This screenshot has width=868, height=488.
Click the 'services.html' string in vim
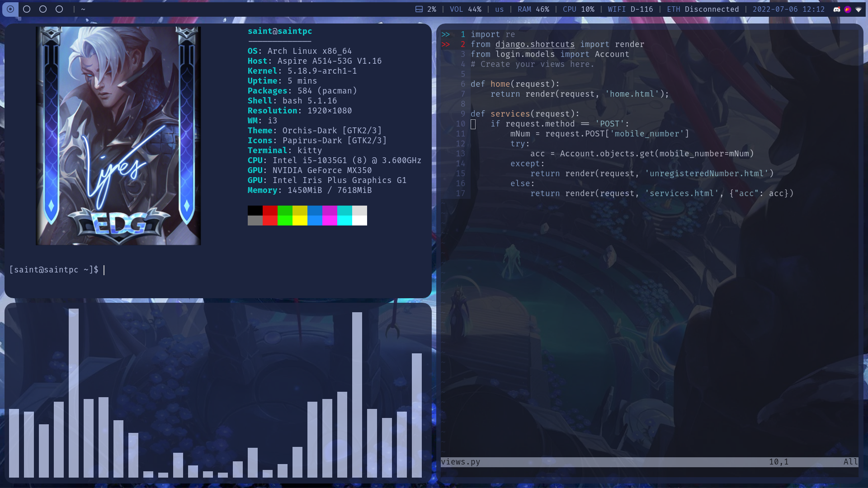point(682,193)
